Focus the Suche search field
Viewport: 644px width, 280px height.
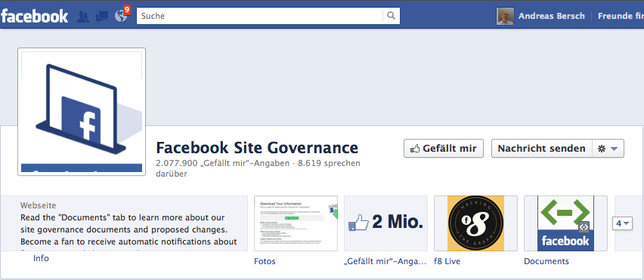(x=259, y=16)
